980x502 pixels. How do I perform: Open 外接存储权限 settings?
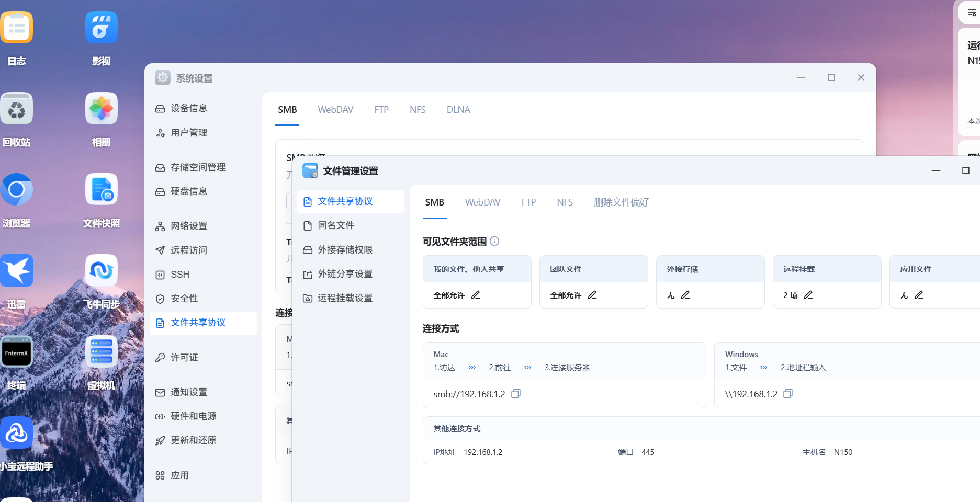[351, 250]
